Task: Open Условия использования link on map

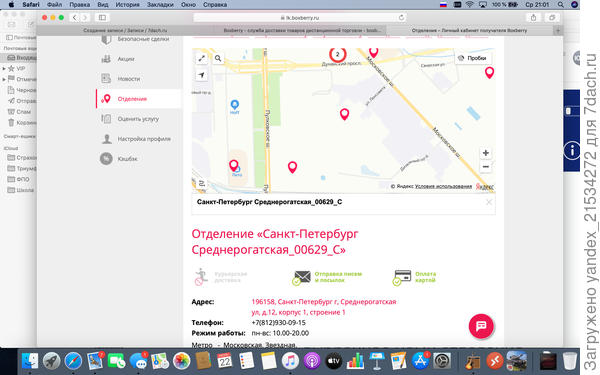Action: (443, 186)
